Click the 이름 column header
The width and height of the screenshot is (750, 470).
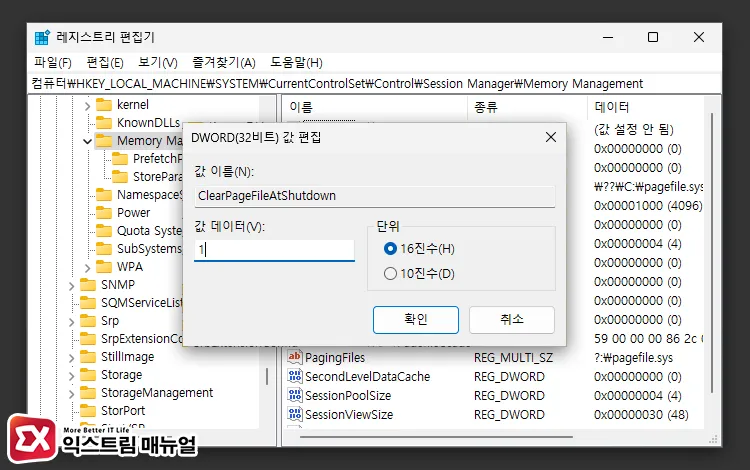tap(374, 107)
